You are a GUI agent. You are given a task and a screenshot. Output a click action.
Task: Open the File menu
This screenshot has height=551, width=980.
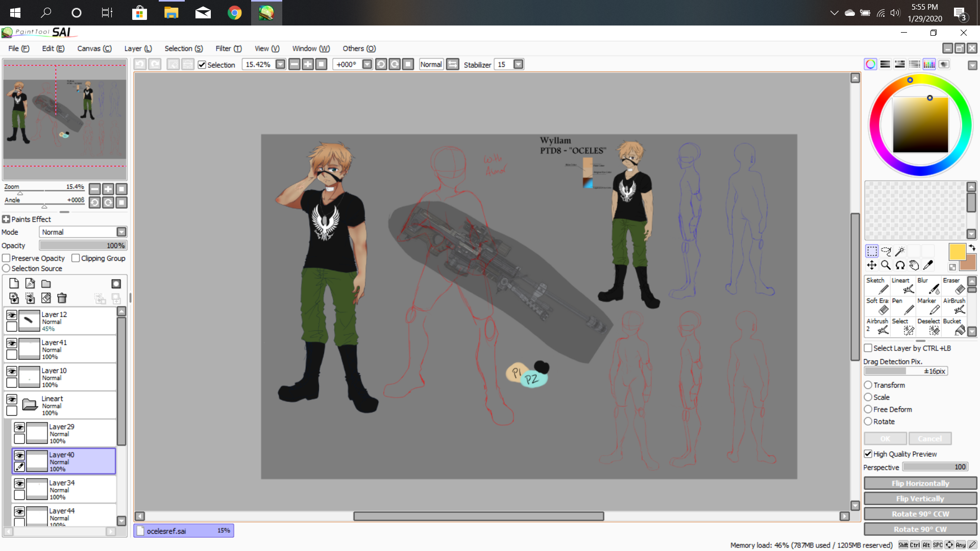pyautogui.click(x=19, y=48)
